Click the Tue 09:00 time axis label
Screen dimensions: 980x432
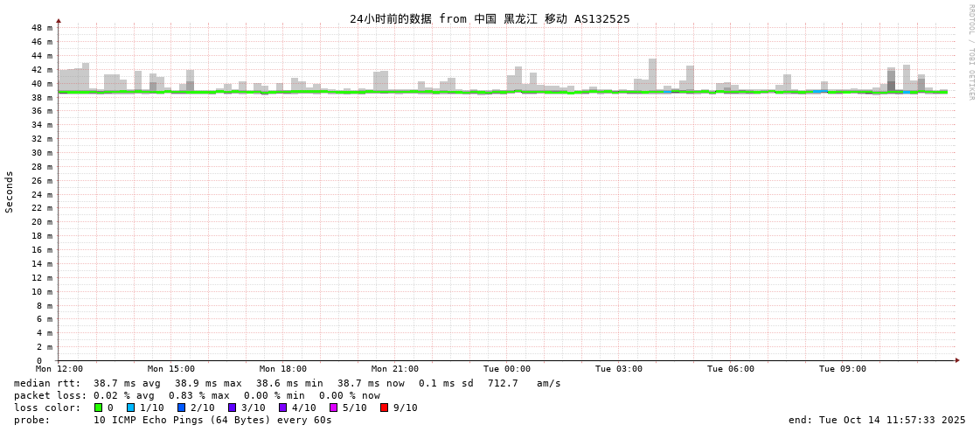(843, 369)
